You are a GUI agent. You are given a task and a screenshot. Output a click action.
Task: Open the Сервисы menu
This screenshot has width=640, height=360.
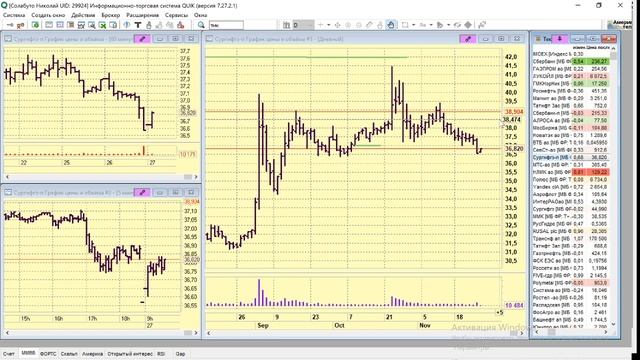[x=176, y=15]
